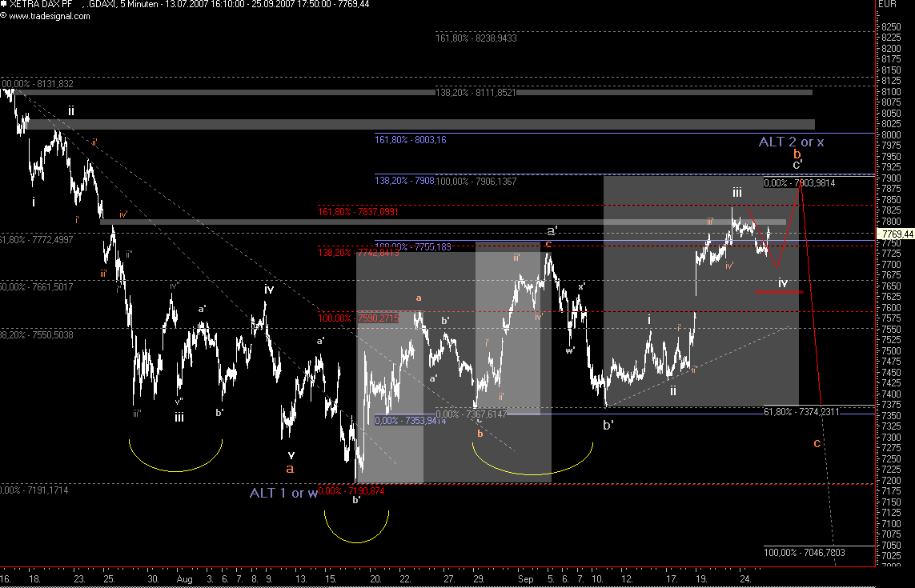Click the current price tag 7769,44
This screenshot has height=588, width=915.
pyautogui.click(x=898, y=234)
